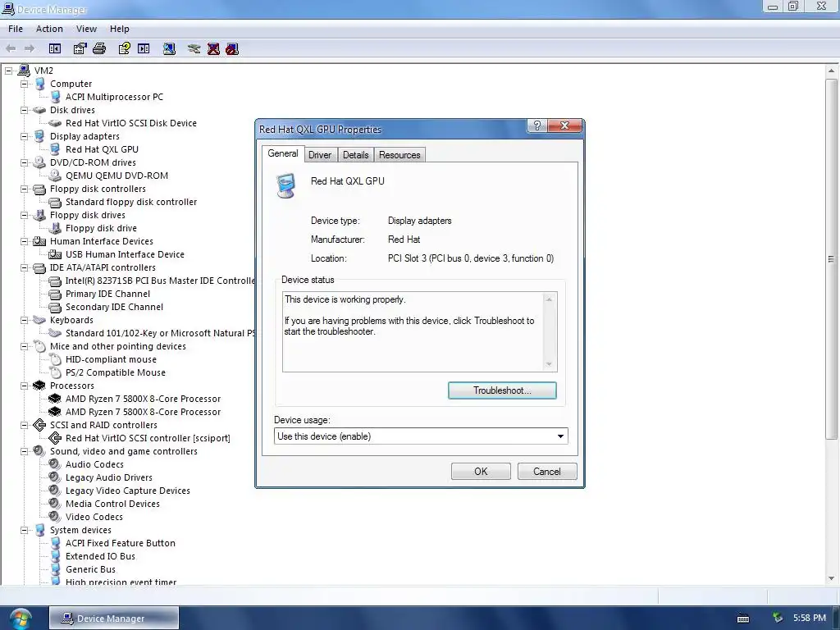The height and width of the screenshot is (630, 840).
Task: Select Secondary IDE Channel
Action: pyautogui.click(x=114, y=307)
